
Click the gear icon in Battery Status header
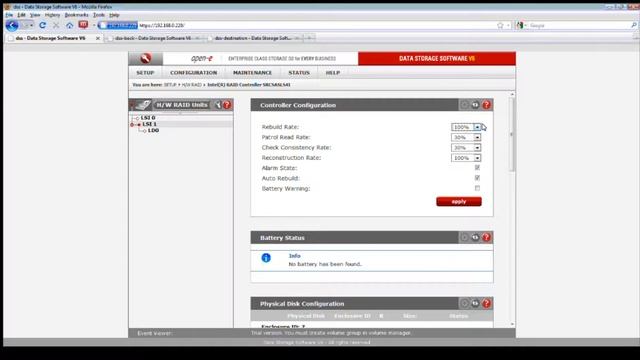[464, 238]
